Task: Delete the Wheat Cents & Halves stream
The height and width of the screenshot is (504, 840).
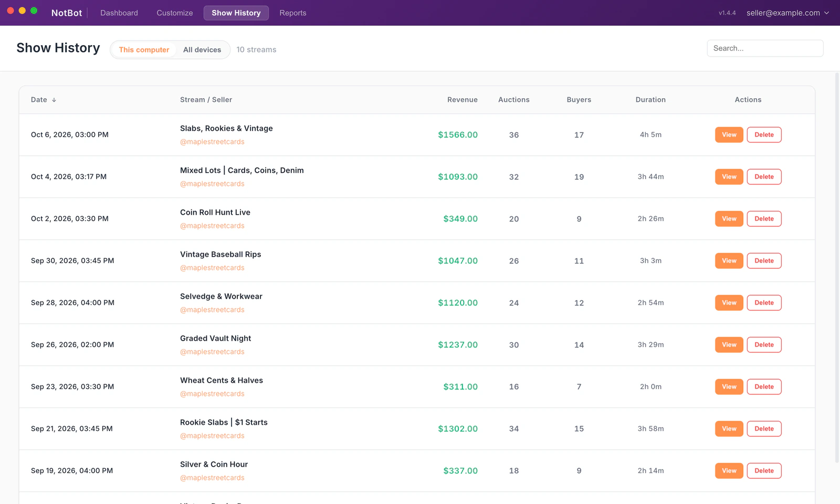Action: 764,387
